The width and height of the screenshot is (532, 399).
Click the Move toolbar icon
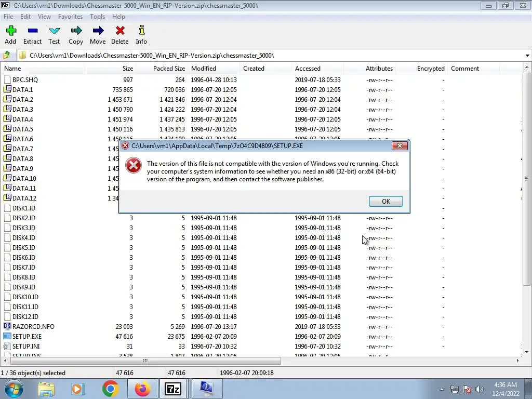click(98, 31)
